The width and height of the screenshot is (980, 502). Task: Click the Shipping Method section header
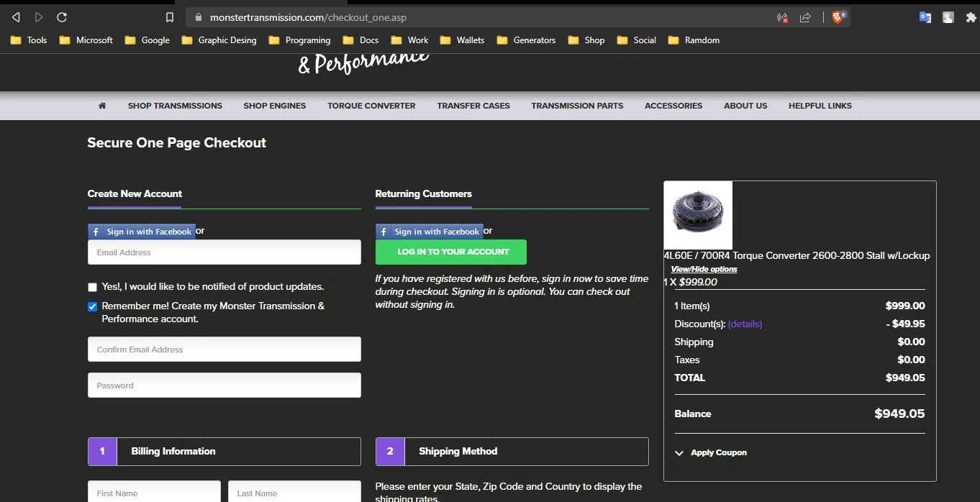coord(512,452)
